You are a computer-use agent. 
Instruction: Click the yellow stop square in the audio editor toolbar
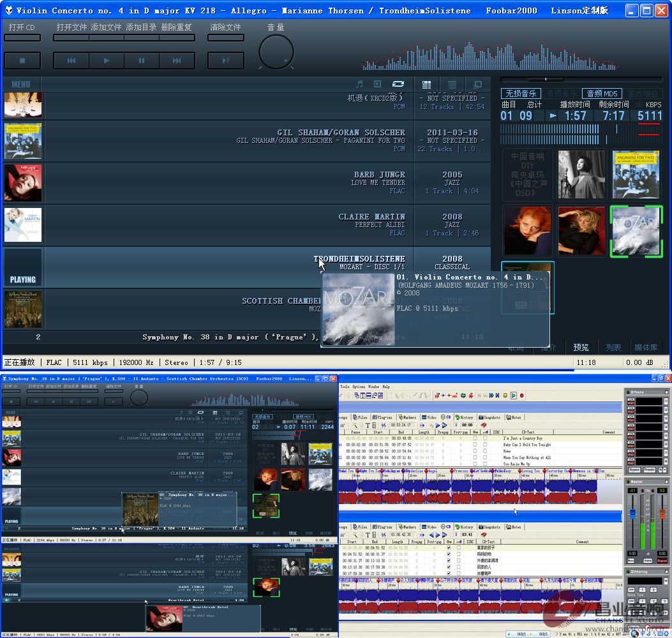click(505, 396)
